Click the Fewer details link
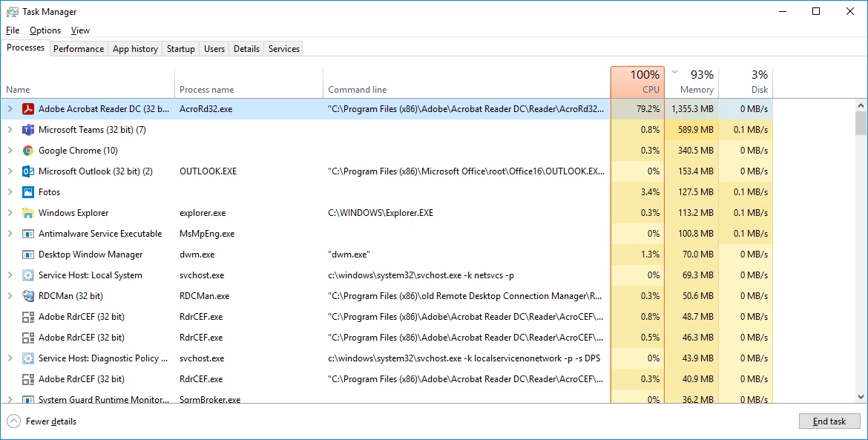868x440 pixels. (51, 421)
